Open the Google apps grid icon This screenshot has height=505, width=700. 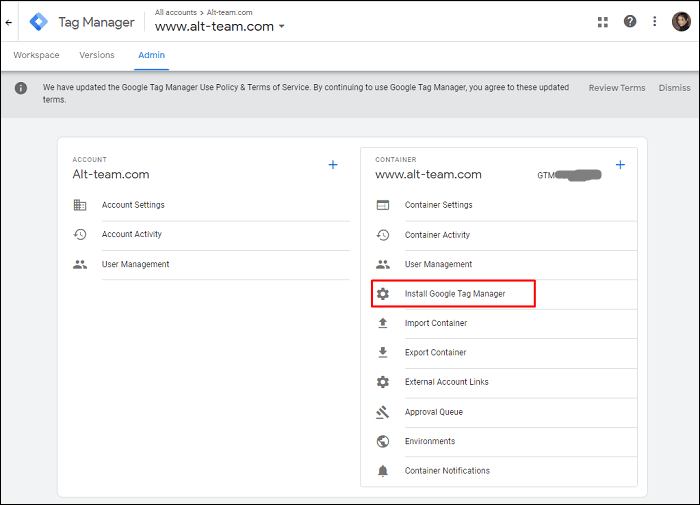pyautogui.click(x=603, y=22)
